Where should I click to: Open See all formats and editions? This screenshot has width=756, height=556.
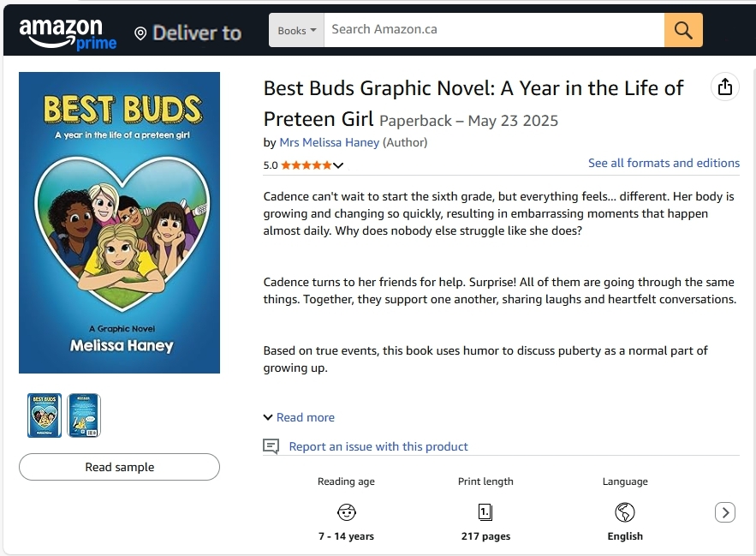coord(664,163)
